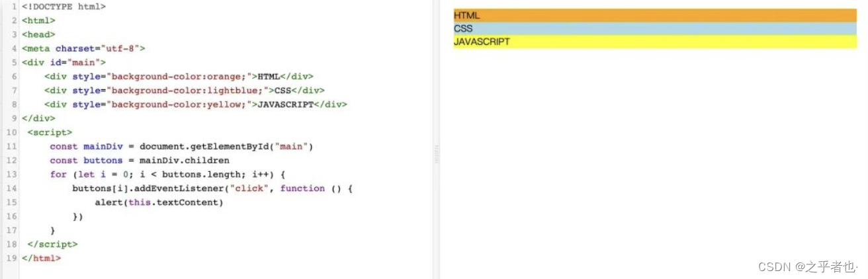Click line number 1 in the gutter

point(14,6)
